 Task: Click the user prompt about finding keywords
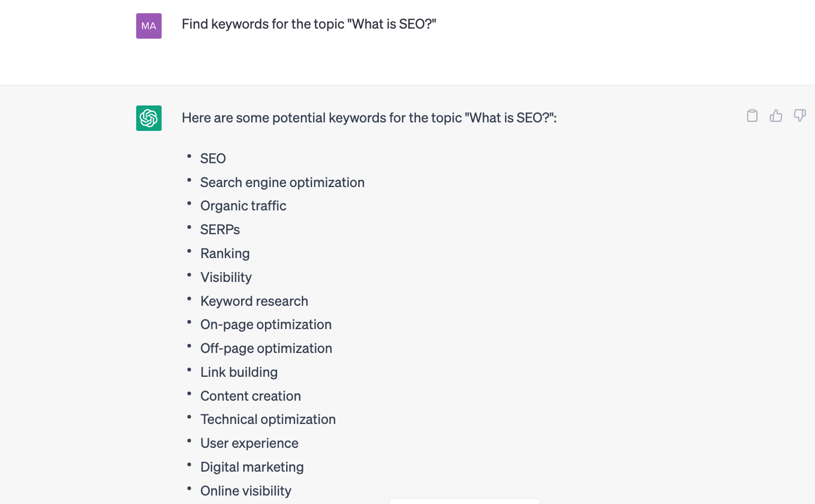[309, 24]
